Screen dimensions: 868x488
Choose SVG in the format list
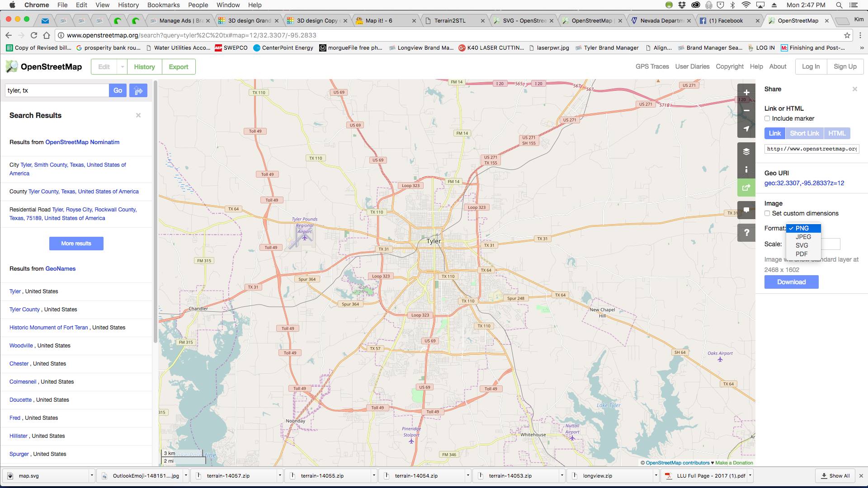point(803,245)
